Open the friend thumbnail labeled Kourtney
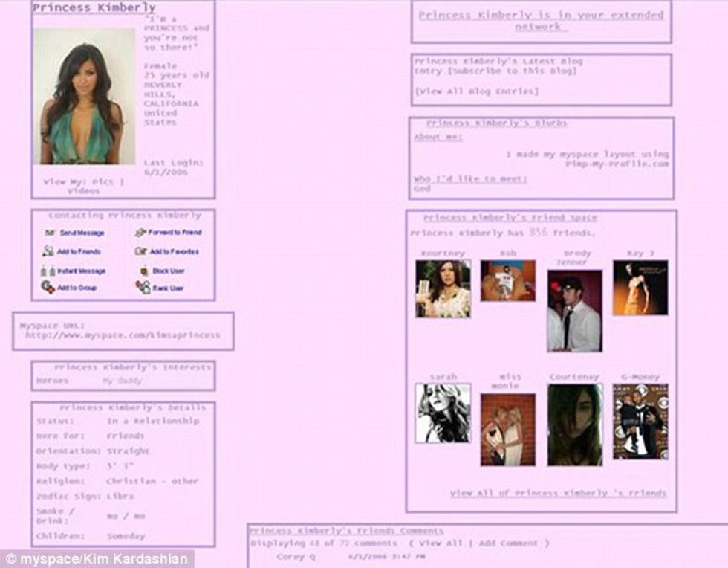The image size is (728, 568). pos(443,288)
